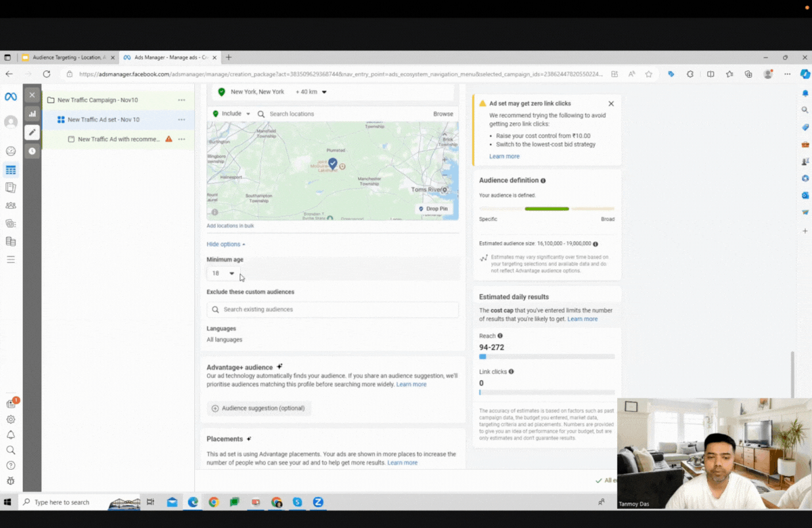Open the help question mark icon
The image size is (812, 528).
pos(11,465)
